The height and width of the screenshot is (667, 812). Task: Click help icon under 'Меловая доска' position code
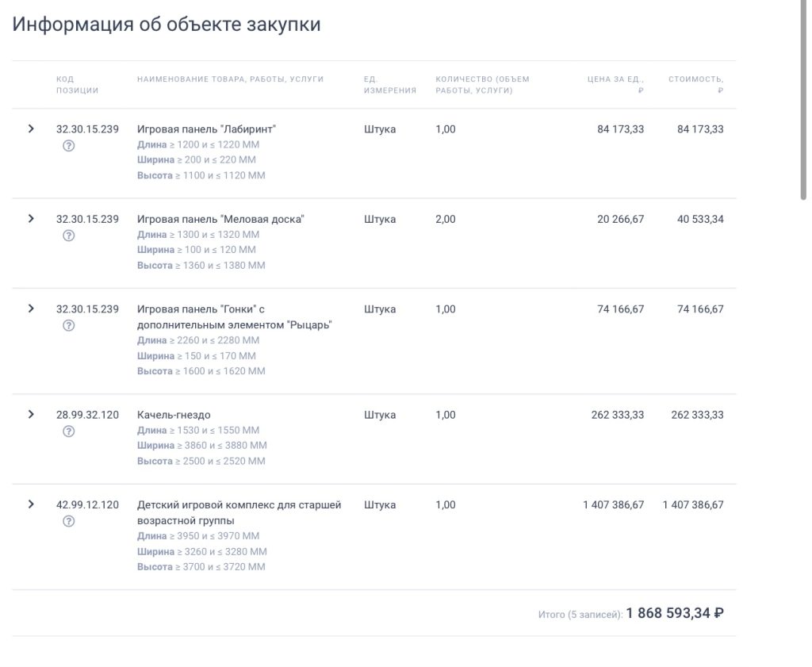point(69,236)
